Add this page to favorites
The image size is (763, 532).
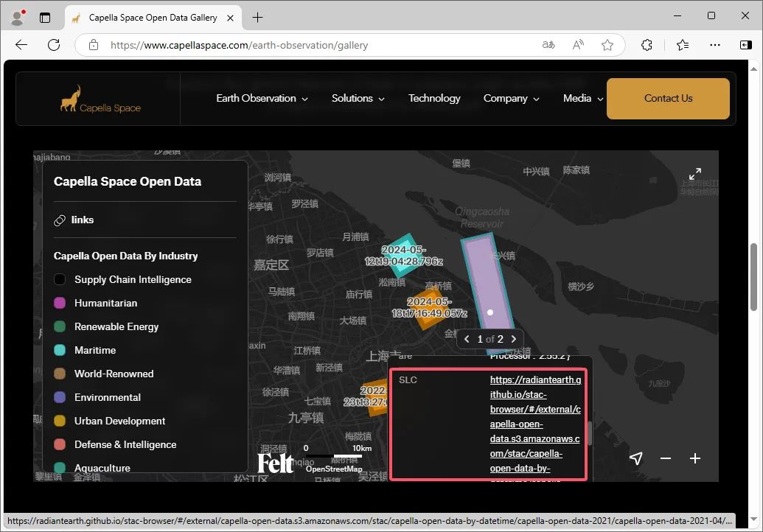pyautogui.click(x=607, y=45)
